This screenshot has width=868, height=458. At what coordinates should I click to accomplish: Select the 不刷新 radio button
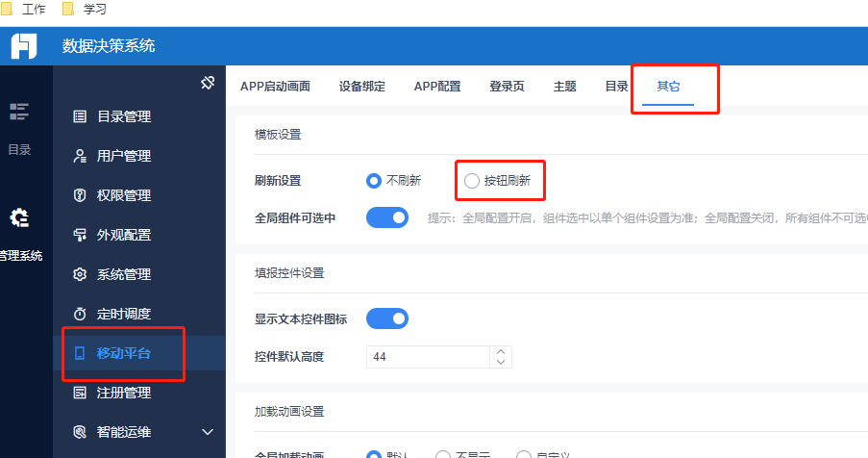pos(374,181)
